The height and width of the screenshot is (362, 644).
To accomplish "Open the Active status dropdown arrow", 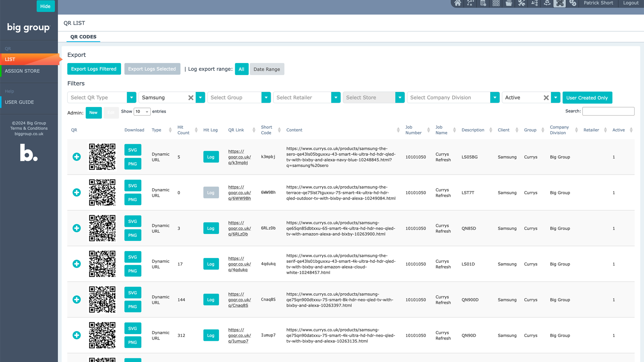I will click(556, 98).
